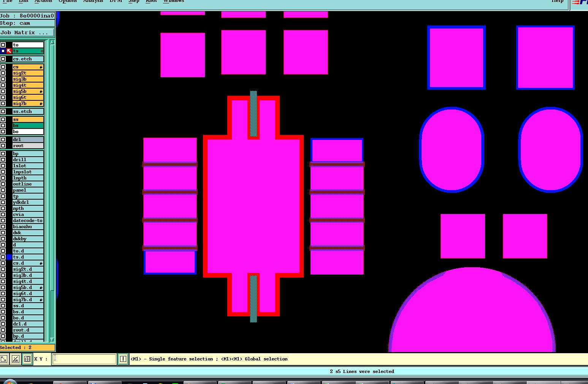588x384 pixels.
Task: Click the hand marker on the sig5b layer
Action: coord(41,91)
